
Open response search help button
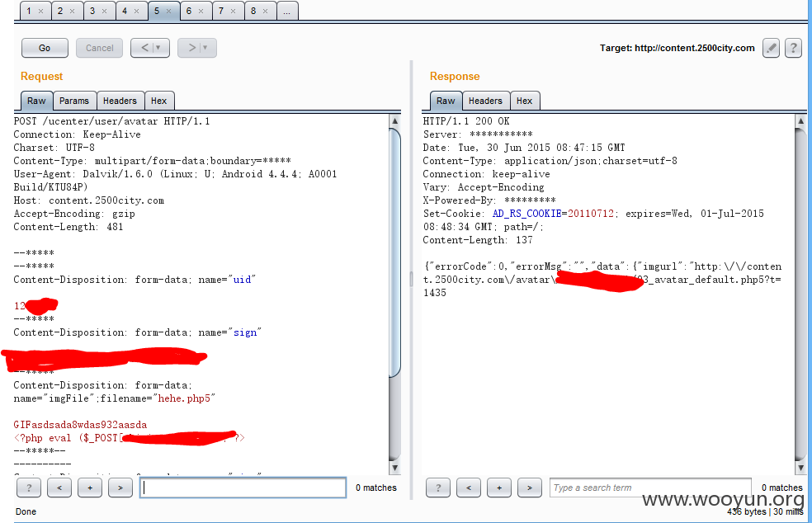point(438,488)
